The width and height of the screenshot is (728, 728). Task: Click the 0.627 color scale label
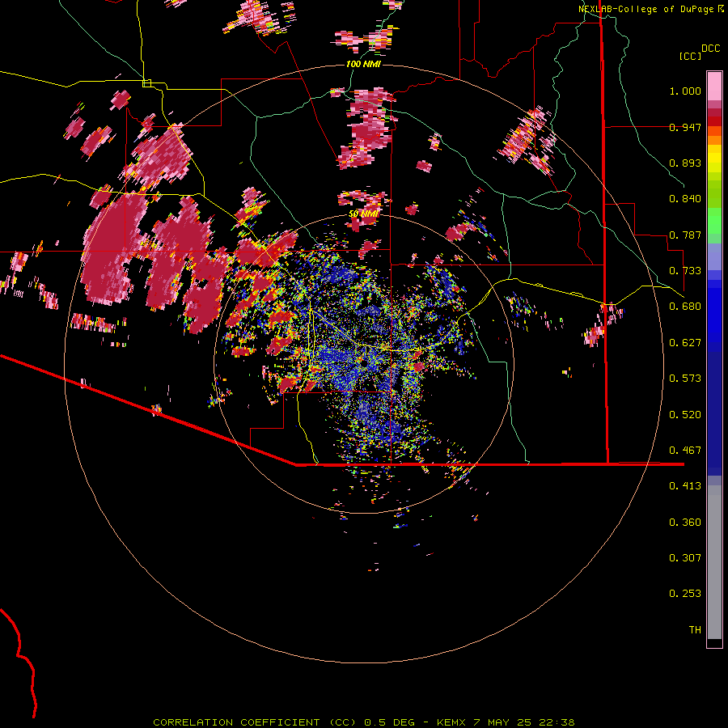tap(685, 343)
